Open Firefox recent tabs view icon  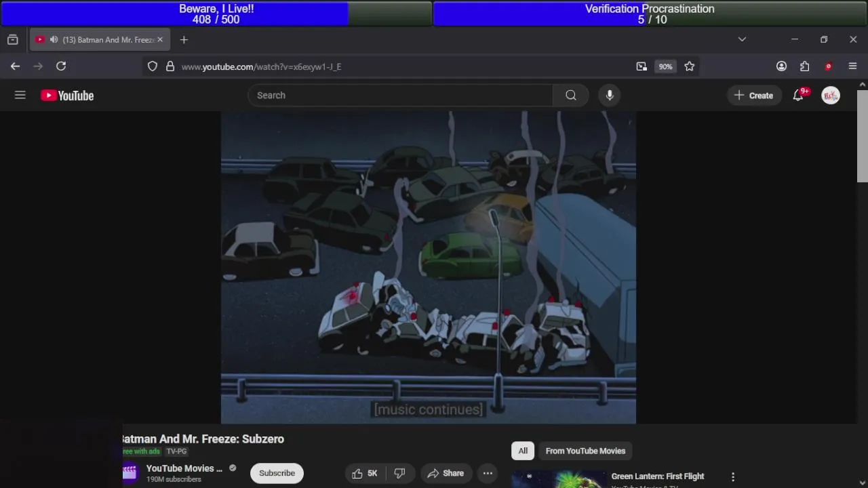tap(12, 40)
